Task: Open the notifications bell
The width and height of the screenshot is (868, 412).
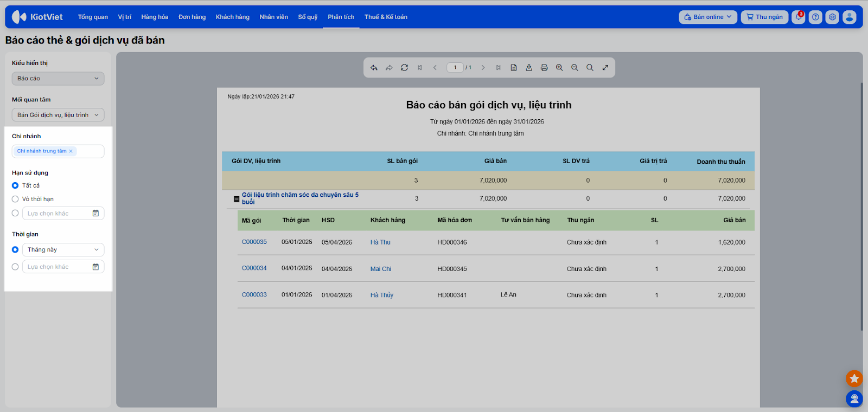Action: (798, 17)
